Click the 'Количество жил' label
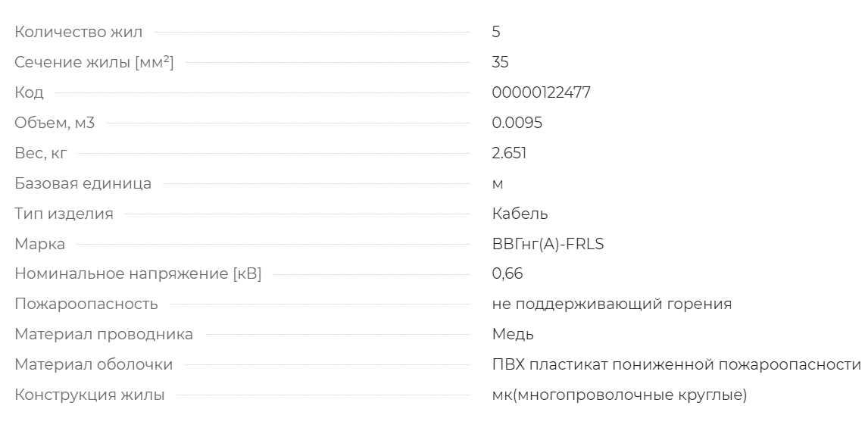This screenshot has height=431, width=868. pos(78,32)
